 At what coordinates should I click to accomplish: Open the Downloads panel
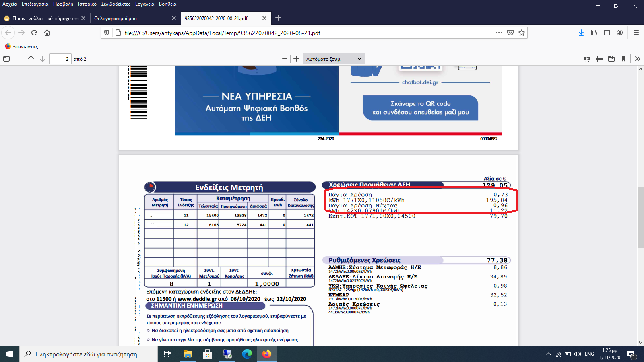point(581,33)
